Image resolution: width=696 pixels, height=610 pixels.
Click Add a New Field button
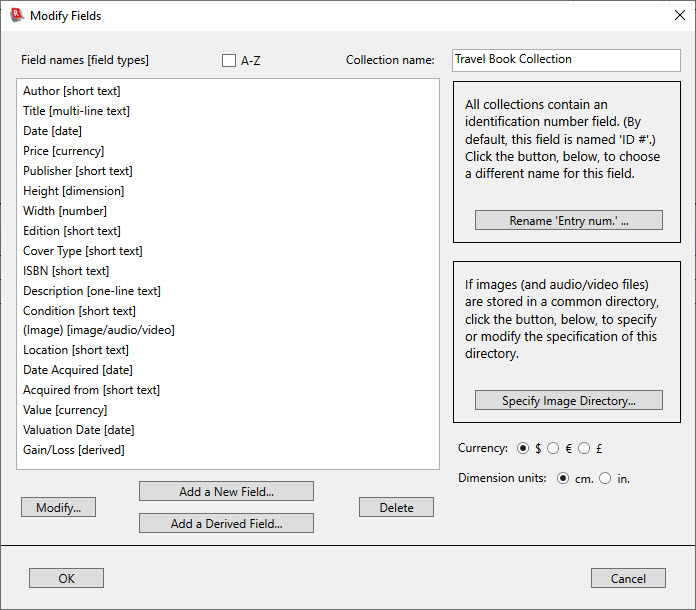226,491
